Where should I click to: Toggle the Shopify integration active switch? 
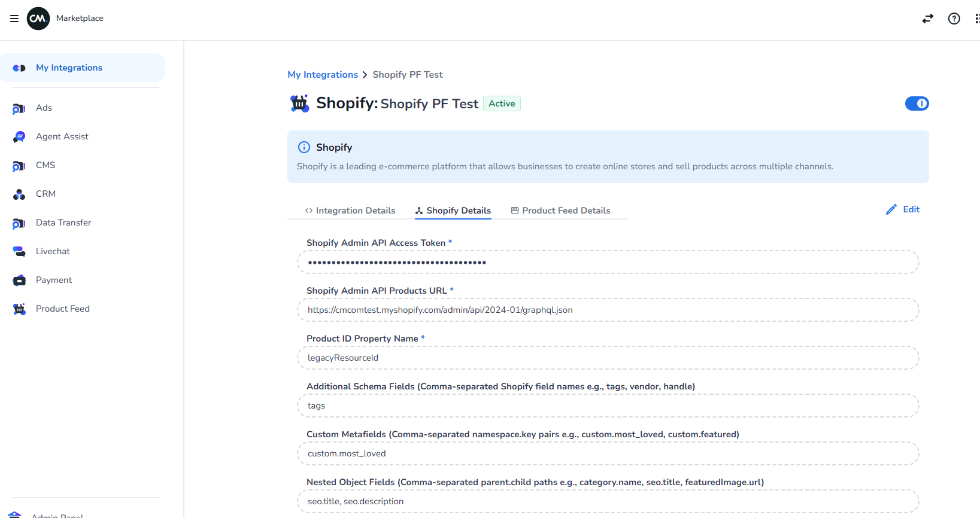917,103
